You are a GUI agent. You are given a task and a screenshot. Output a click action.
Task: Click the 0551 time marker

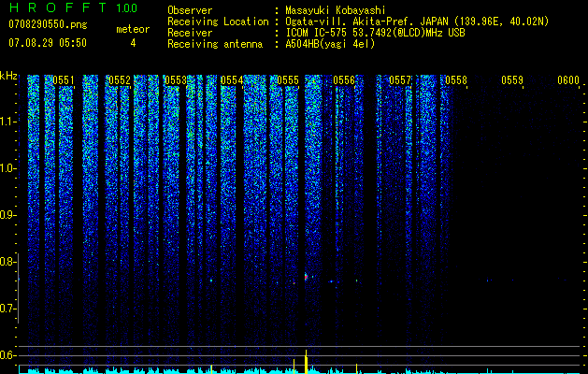[x=64, y=80]
